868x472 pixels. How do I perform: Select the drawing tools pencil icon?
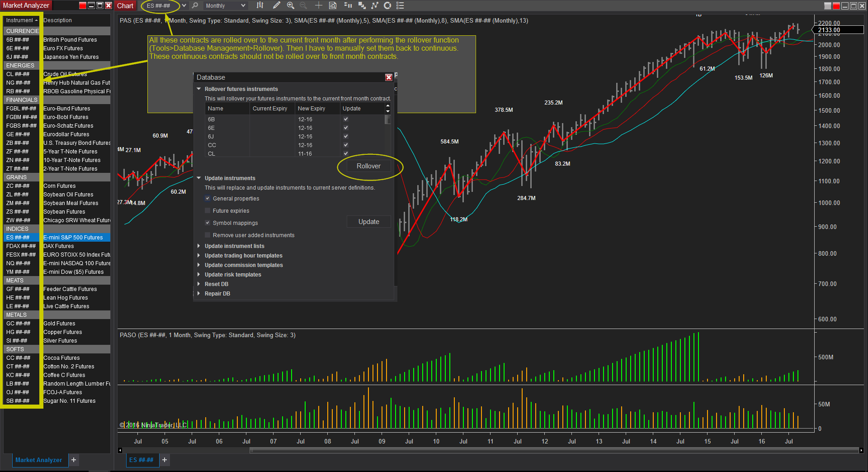277,5
